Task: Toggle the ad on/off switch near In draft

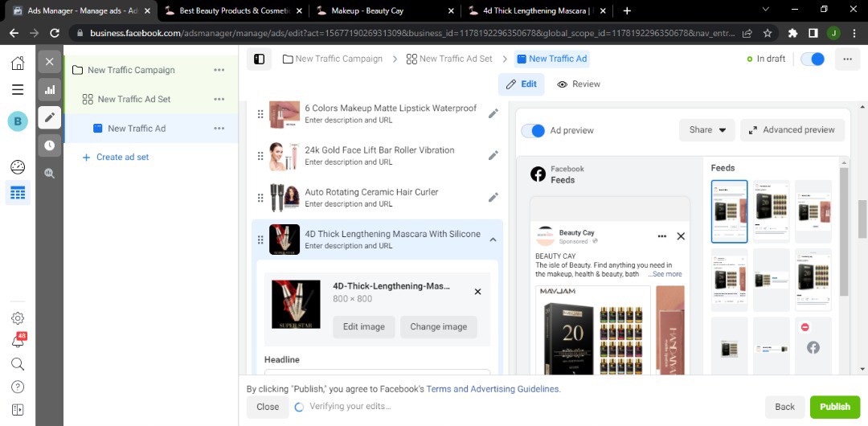Action: coord(813,59)
